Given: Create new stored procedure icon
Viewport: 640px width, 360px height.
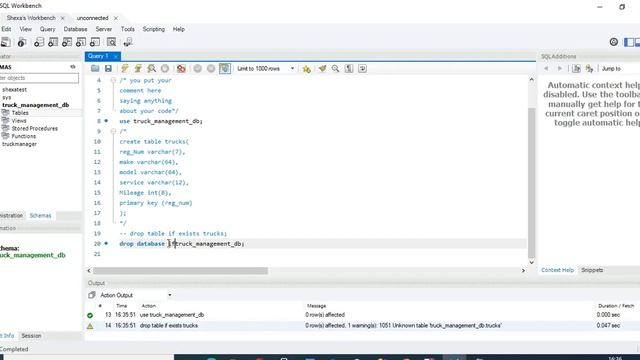Looking at the screenshot, I should coord(81,42).
